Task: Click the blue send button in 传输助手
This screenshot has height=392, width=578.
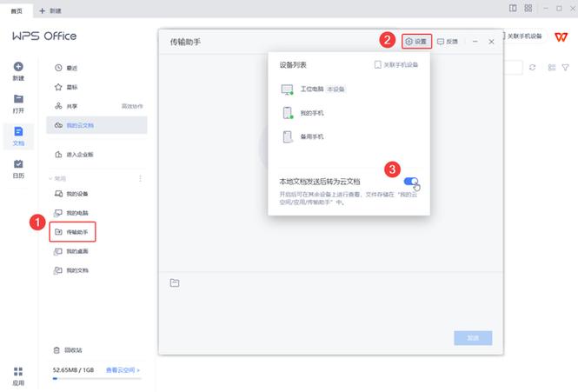Action: point(473,338)
